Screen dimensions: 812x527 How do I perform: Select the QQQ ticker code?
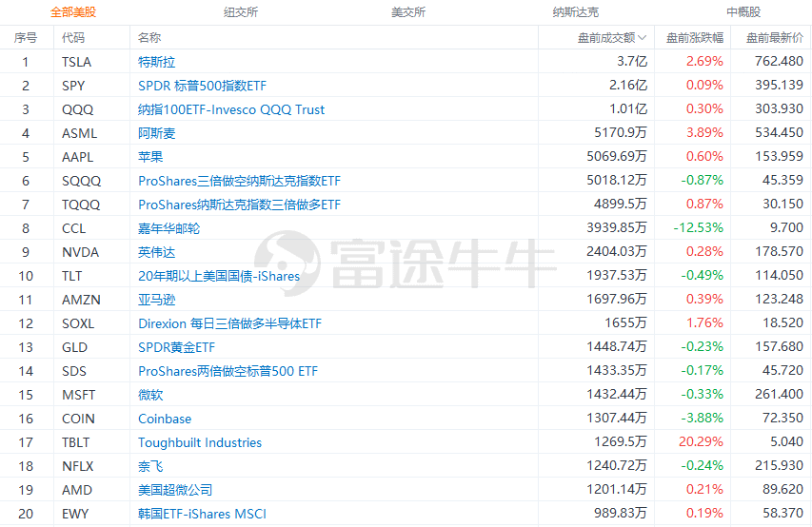pyautogui.click(x=77, y=109)
